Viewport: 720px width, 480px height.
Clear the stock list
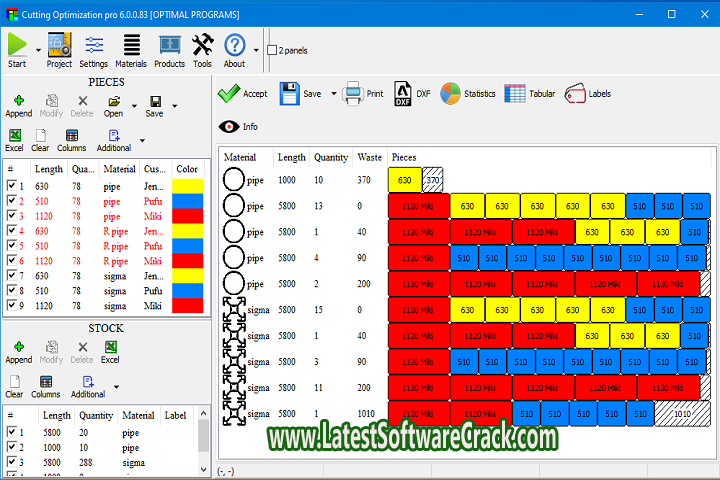pos(14,387)
